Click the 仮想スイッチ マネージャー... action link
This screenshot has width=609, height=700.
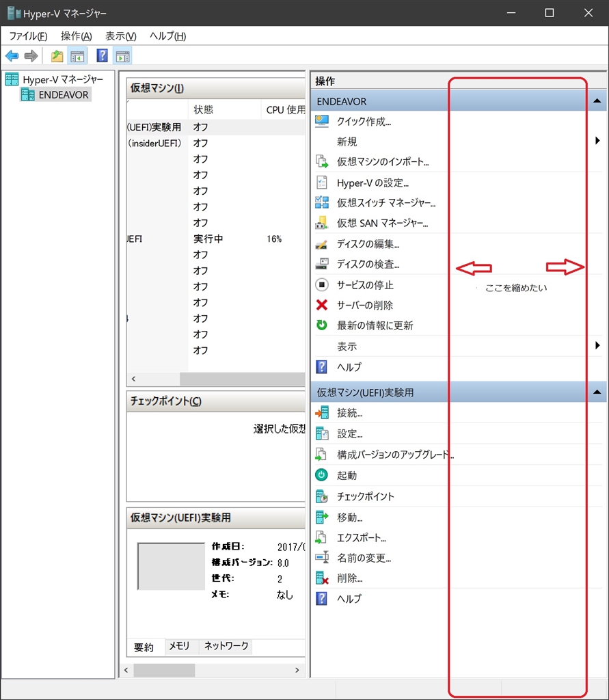386,202
